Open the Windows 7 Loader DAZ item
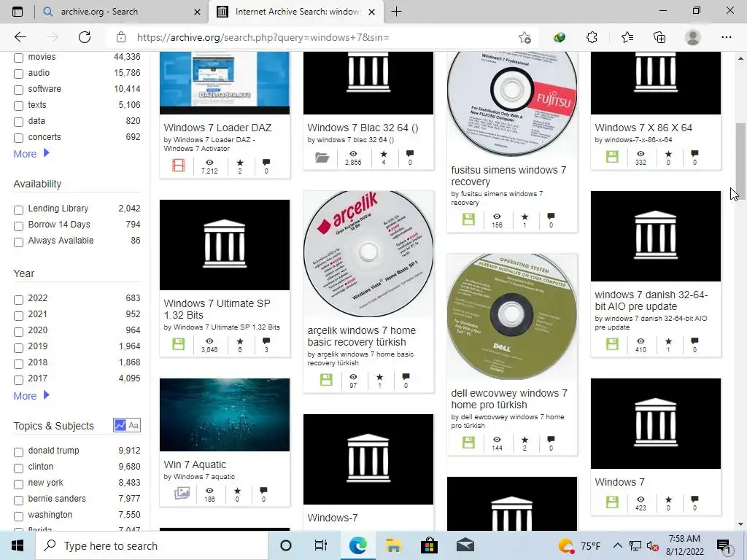 217,128
